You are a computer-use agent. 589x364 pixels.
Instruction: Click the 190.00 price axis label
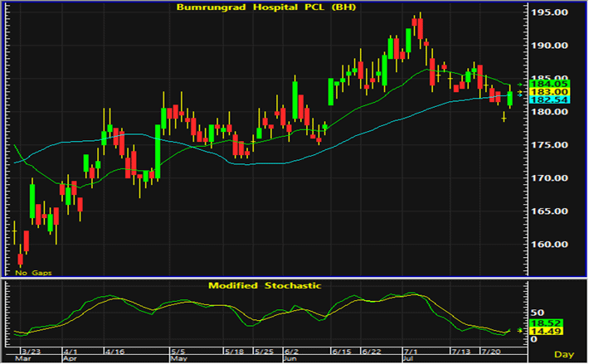549,46
